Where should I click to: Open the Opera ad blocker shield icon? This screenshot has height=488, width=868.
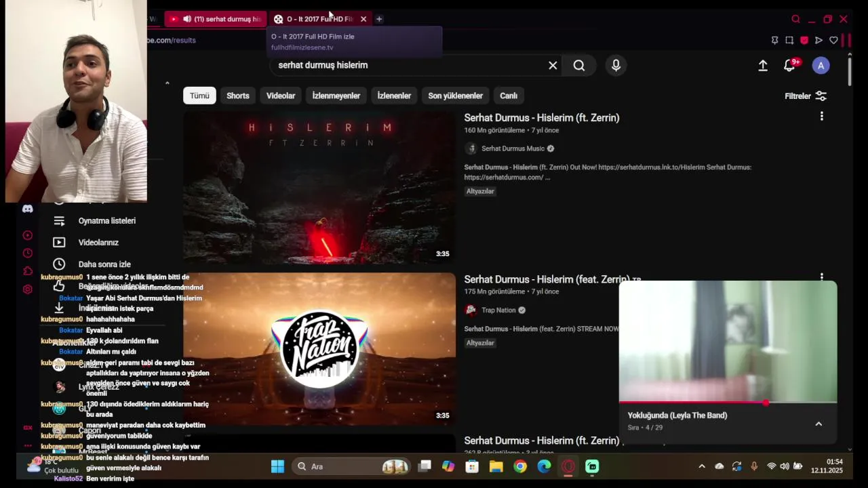[804, 40]
